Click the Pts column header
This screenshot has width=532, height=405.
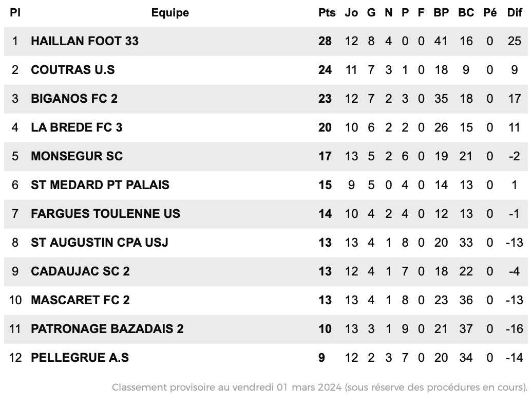327,13
